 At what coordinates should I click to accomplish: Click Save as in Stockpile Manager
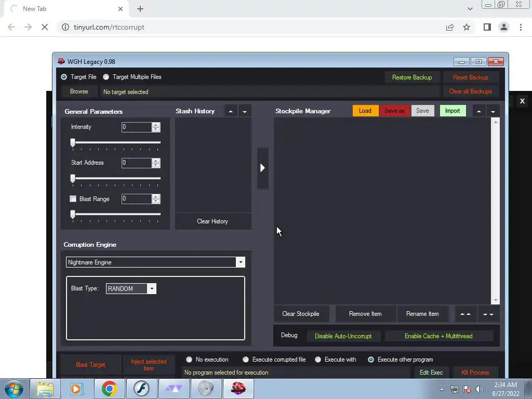tap(395, 111)
